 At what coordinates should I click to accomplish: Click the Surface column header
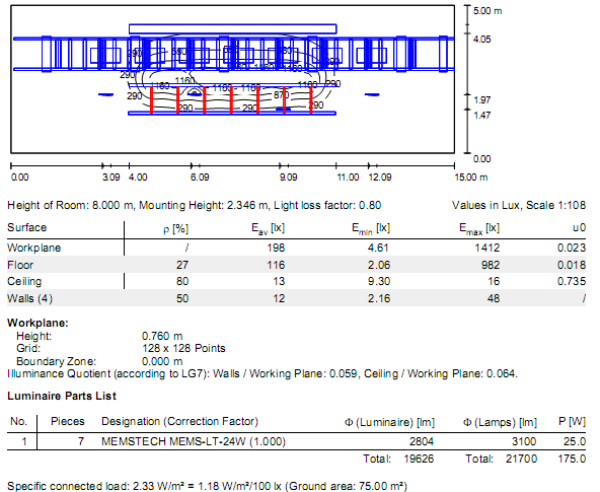[27, 228]
